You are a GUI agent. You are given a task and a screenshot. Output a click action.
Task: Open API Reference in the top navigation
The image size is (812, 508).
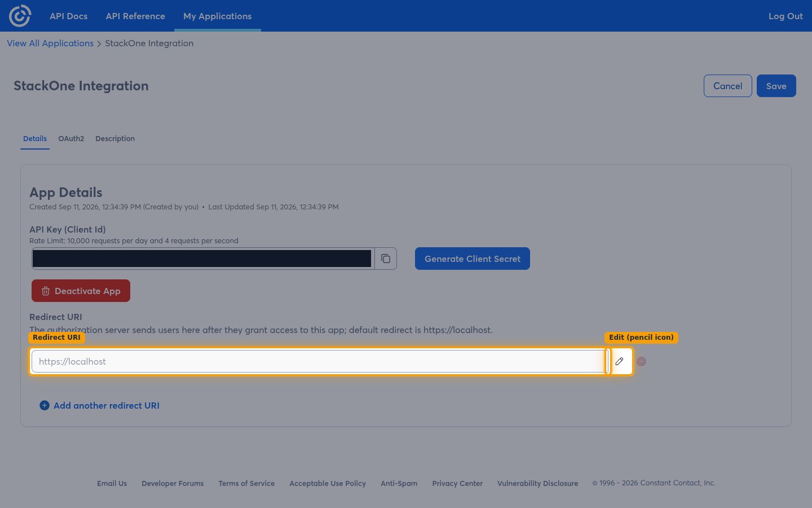point(135,16)
